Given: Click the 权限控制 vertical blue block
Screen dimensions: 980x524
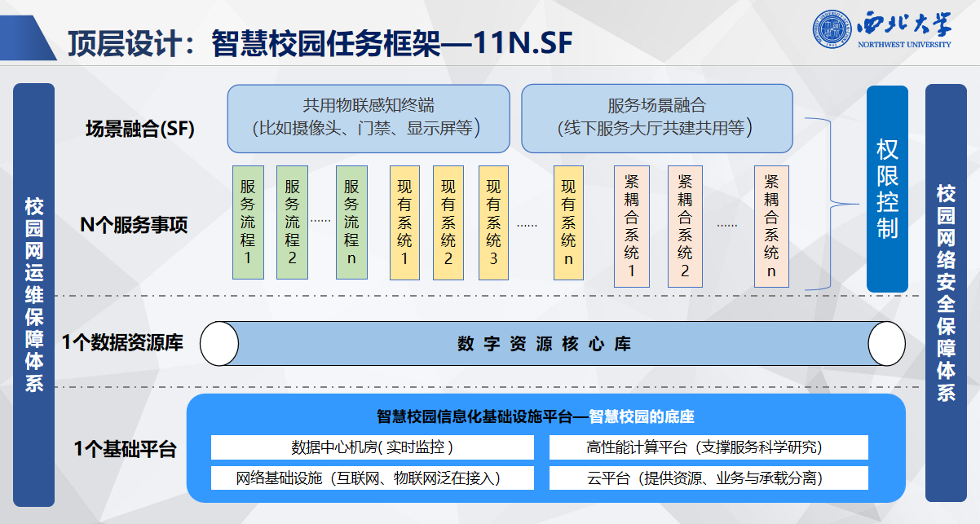Looking at the screenshot, I should click(x=887, y=189).
